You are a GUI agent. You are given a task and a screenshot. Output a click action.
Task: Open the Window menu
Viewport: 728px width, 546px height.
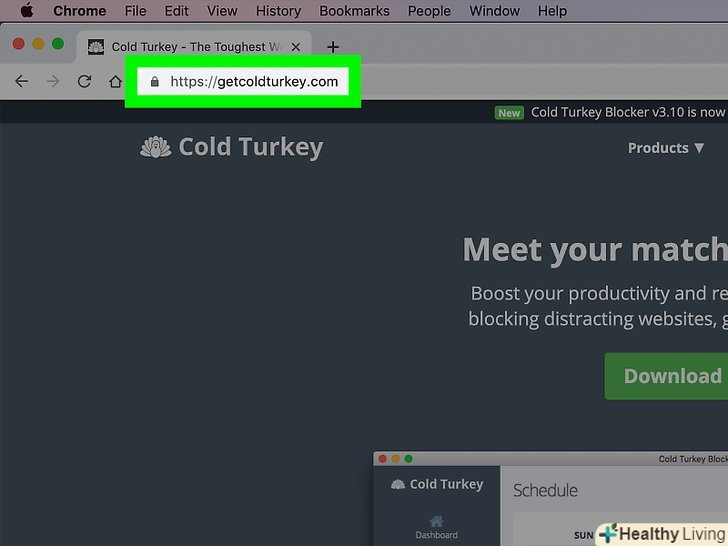coord(494,11)
